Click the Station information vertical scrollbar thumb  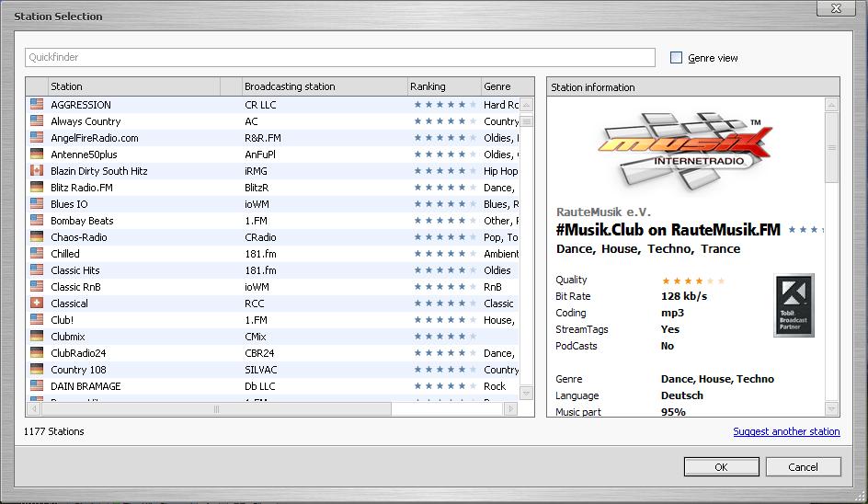point(831,147)
